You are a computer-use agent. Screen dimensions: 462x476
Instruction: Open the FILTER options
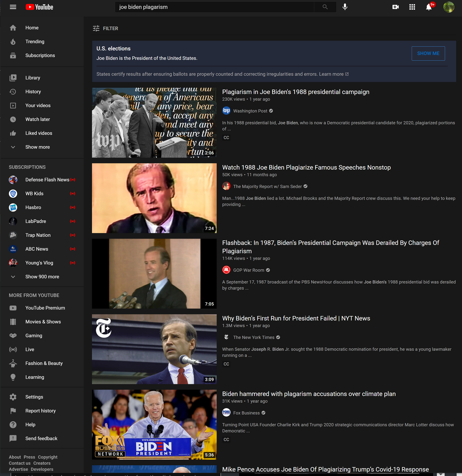pos(105,29)
